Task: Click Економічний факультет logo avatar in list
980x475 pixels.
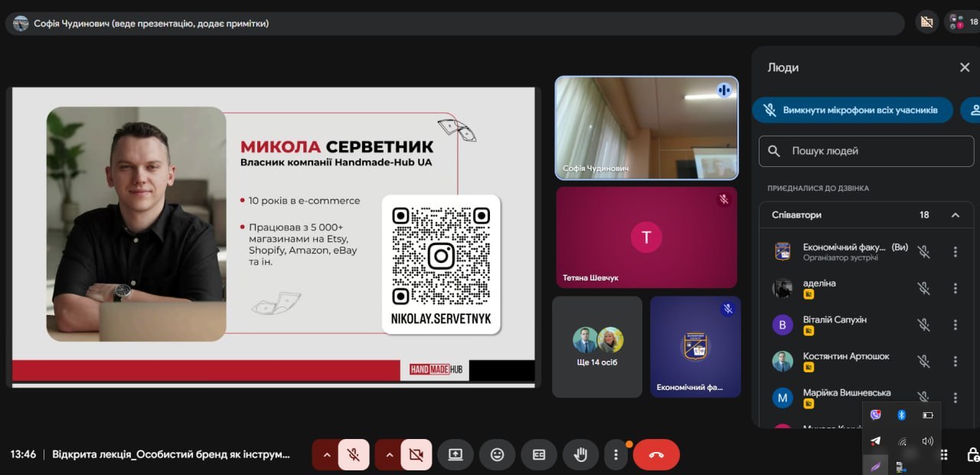Action: click(x=782, y=251)
